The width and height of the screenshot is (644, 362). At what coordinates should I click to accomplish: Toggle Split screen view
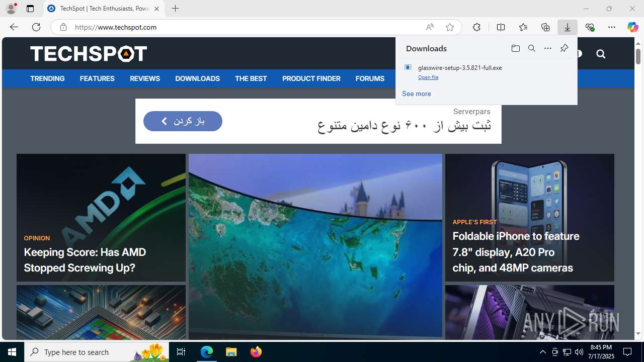point(501,27)
